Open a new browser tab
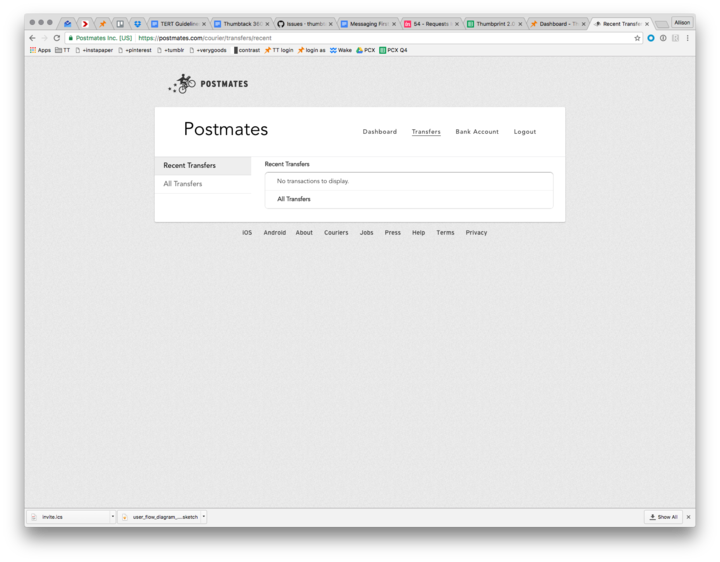Image resolution: width=720 pixels, height=562 pixels. [x=662, y=24]
